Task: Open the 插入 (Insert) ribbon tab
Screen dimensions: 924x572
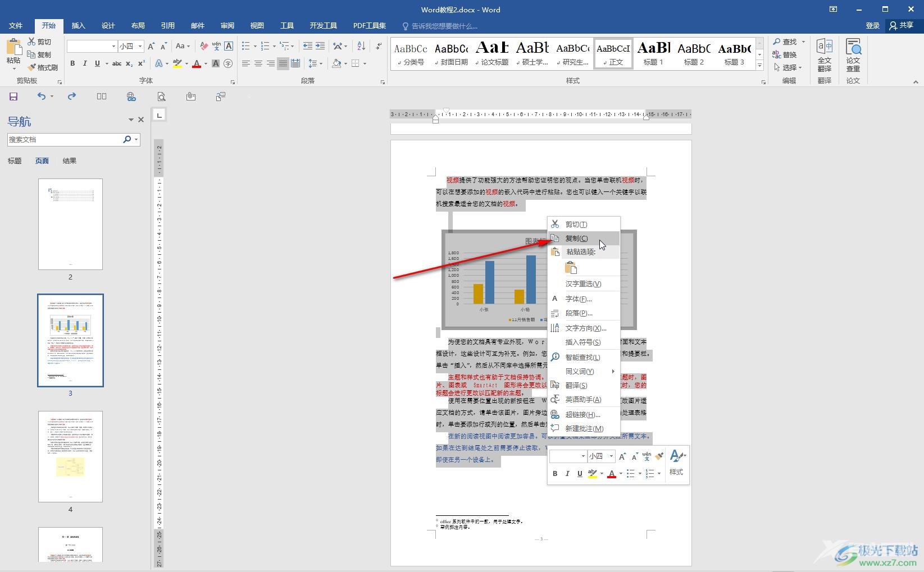Action: [79, 26]
